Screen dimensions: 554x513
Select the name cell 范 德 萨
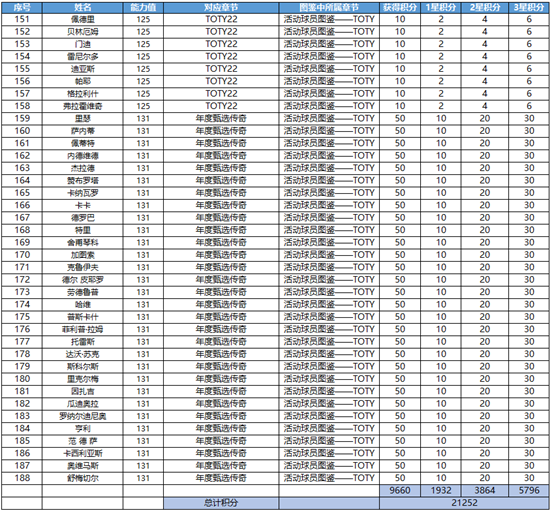(83, 441)
